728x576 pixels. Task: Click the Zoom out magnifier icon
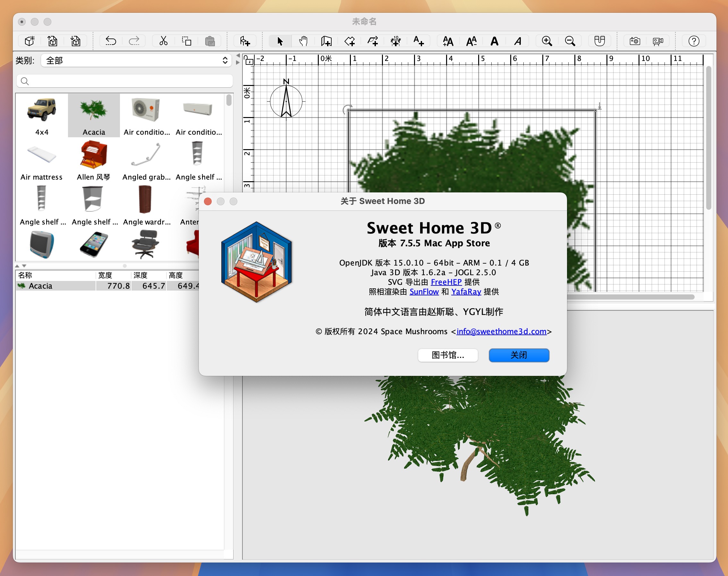pyautogui.click(x=570, y=41)
